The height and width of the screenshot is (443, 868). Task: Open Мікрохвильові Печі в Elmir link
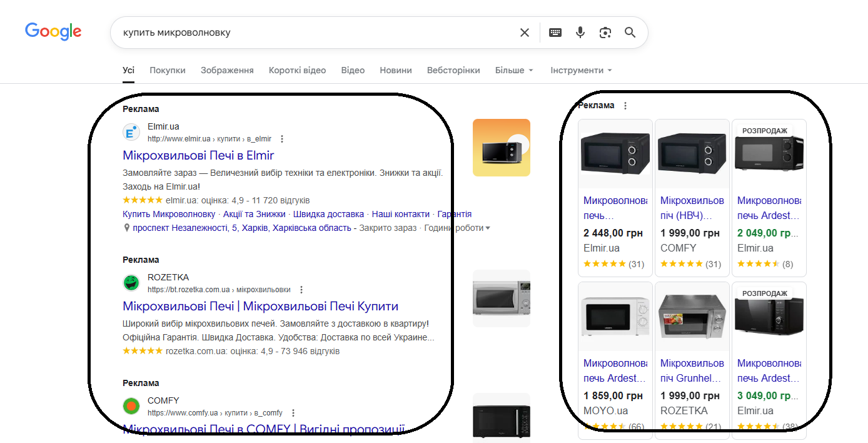pos(198,155)
